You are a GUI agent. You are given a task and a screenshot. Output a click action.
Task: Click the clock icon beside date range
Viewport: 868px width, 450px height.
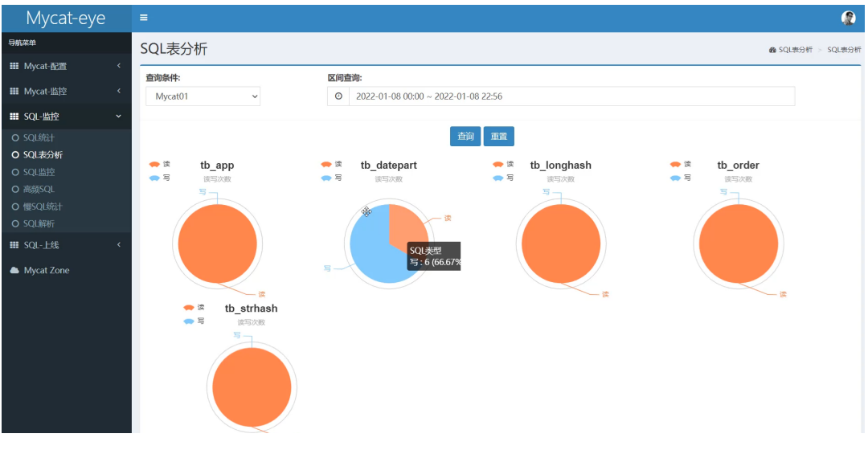point(338,96)
